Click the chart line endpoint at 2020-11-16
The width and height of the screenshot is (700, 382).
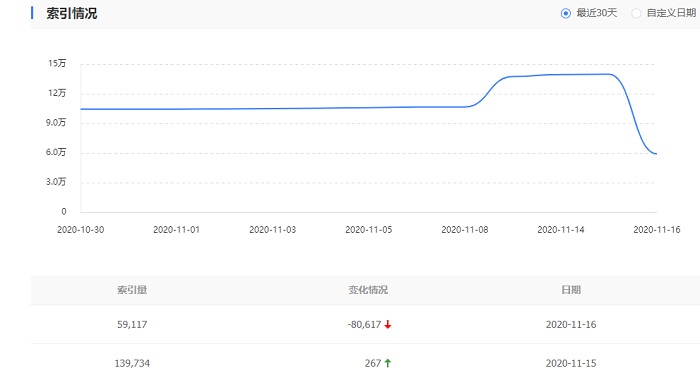click(x=656, y=154)
